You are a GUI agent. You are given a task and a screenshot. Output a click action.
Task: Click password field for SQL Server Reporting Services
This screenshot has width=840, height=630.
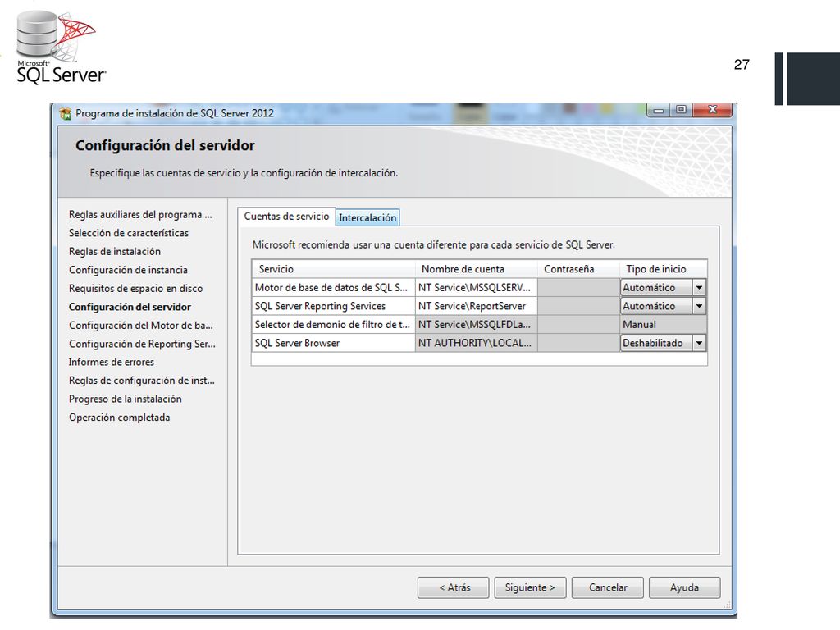(578, 306)
